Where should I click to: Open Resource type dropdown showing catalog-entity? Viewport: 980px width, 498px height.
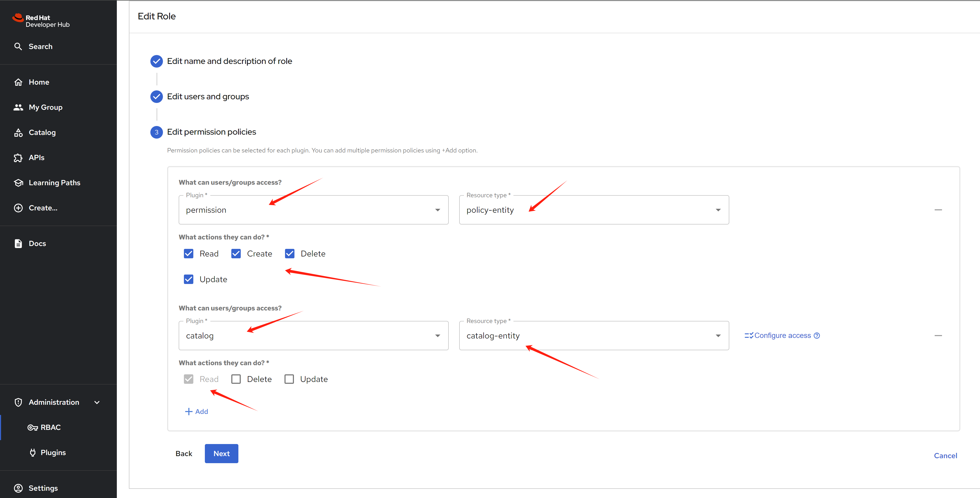pos(594,336)
